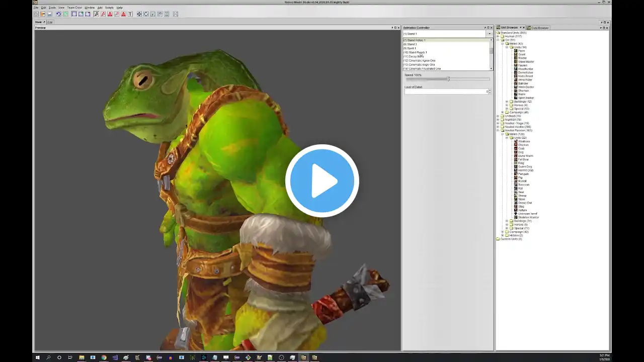Expand the Undead (78) folder
Screen dimensions: 644x362
point(498,116)
